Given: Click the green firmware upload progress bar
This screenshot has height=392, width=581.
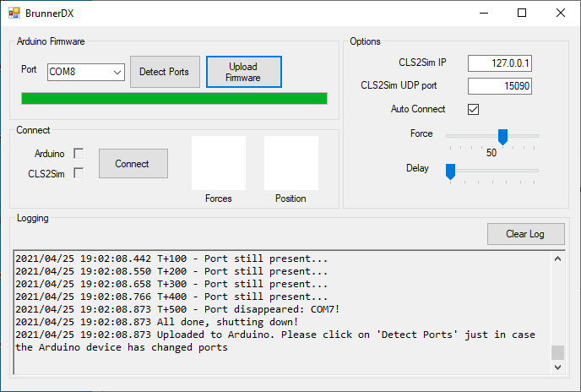Looking at the screenshot, I should 174,99.
